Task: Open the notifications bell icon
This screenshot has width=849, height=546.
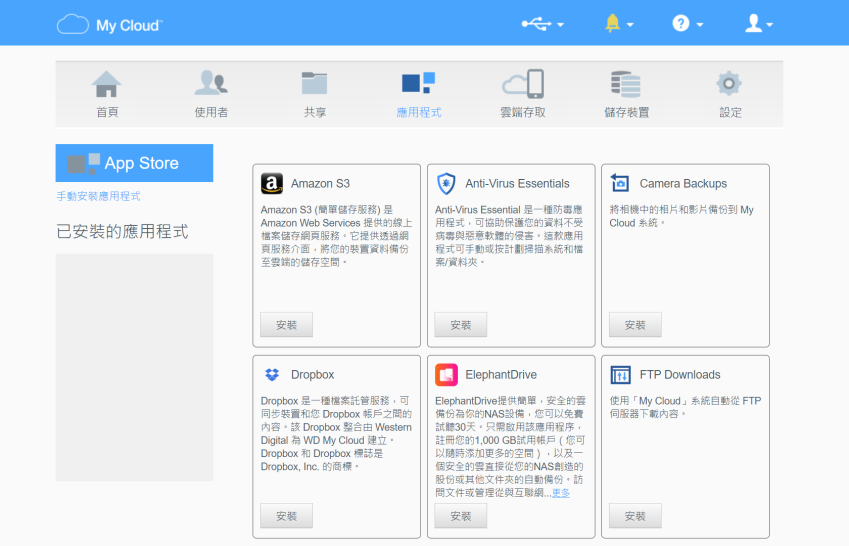Action: (x=612, y=23)
